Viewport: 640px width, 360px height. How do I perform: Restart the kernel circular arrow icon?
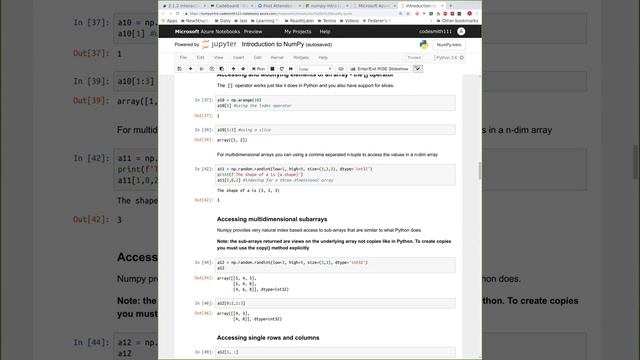pyautogui.click(x=282, y=69)
